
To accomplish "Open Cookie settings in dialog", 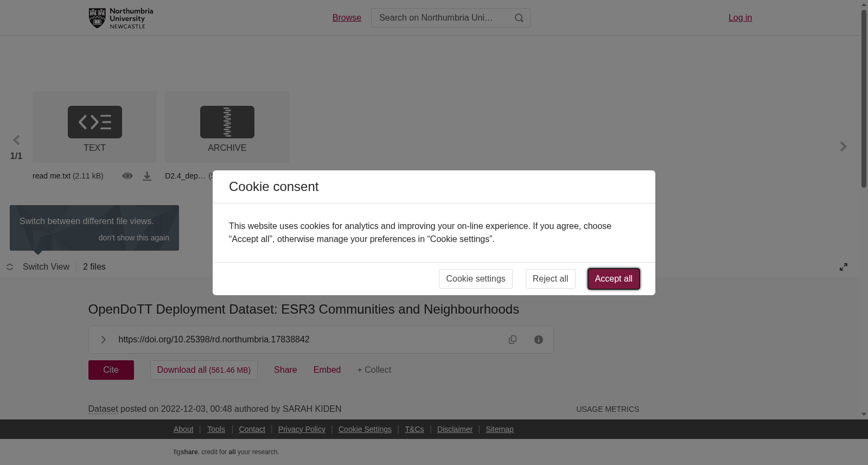I will [x=476, y=279].
